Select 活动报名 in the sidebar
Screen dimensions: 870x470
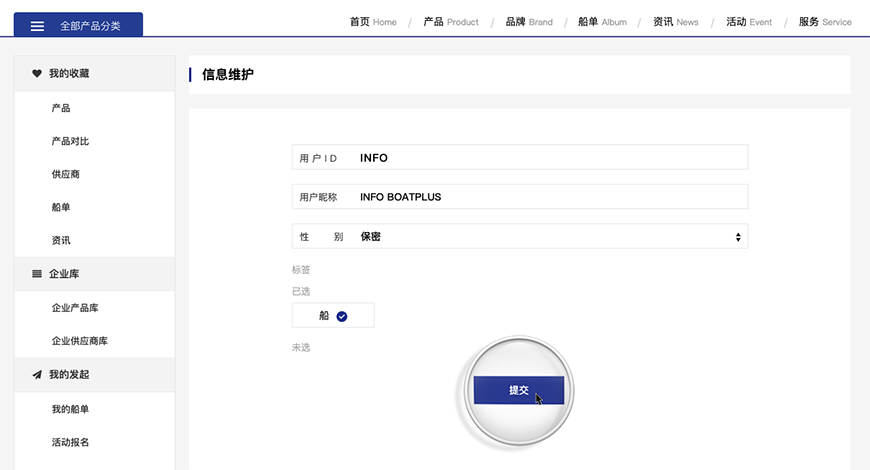coord(70,442)
